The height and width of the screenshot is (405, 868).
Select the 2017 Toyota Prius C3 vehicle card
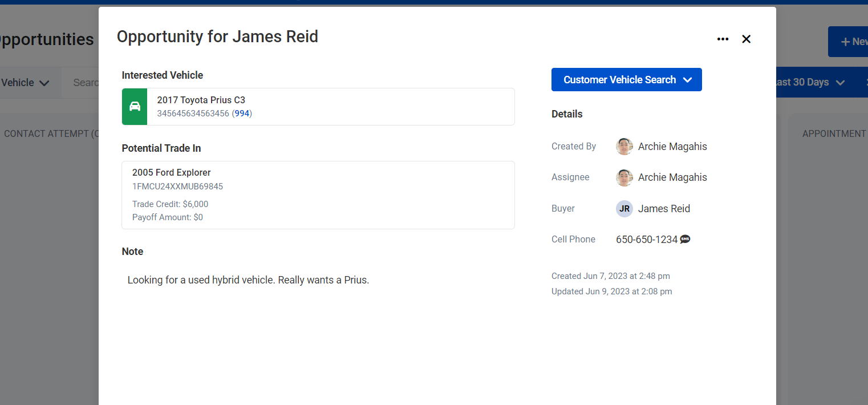click(318, 107)
